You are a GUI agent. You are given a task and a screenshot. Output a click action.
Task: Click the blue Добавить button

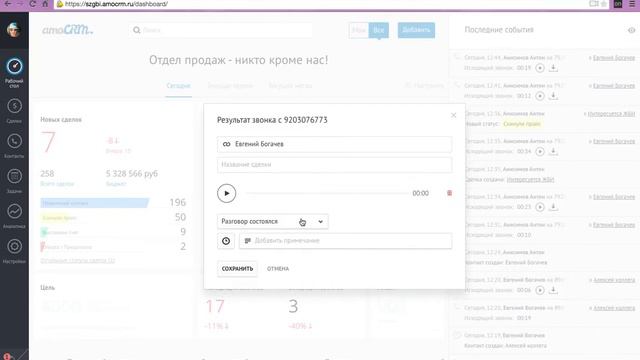[416, 30]
